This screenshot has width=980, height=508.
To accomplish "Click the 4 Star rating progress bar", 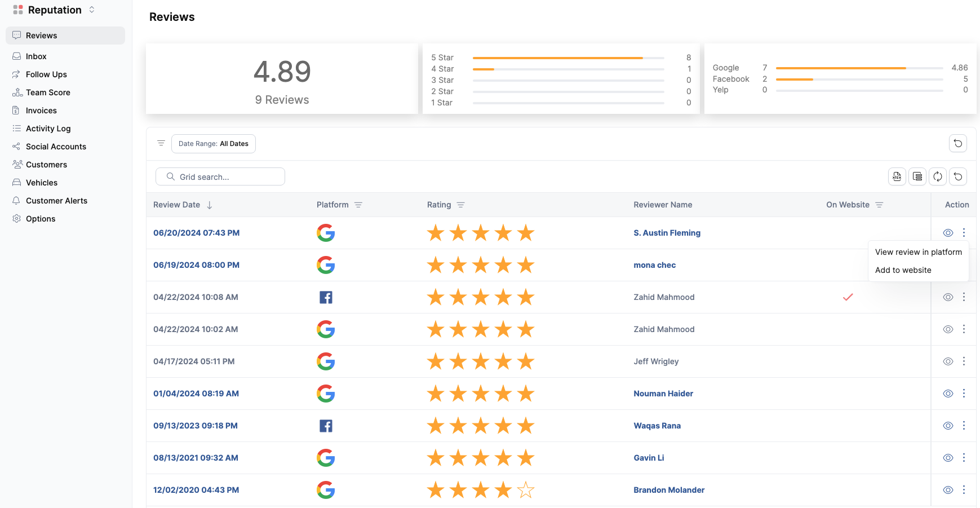I will pos(568,69).
